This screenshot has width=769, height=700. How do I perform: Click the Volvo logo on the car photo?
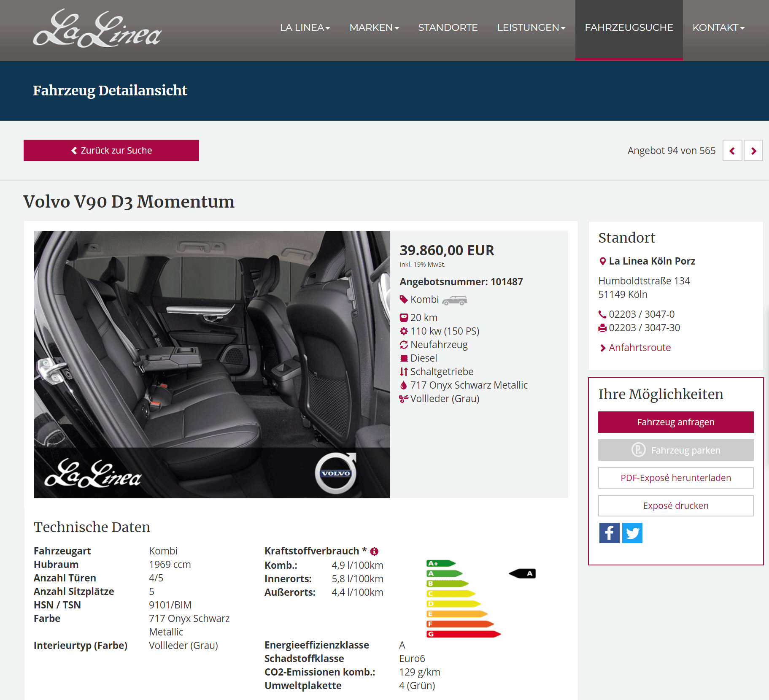336,473
